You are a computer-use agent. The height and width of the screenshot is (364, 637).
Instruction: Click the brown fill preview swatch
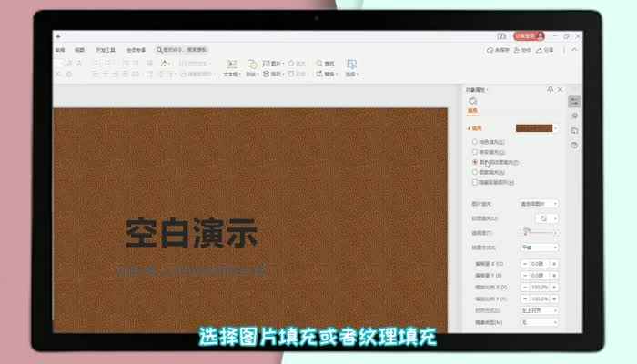pos(534,128)
